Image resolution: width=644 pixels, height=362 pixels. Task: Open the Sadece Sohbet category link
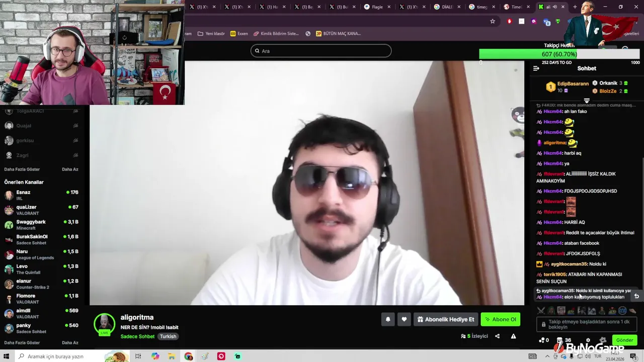[x=137, y=336]
